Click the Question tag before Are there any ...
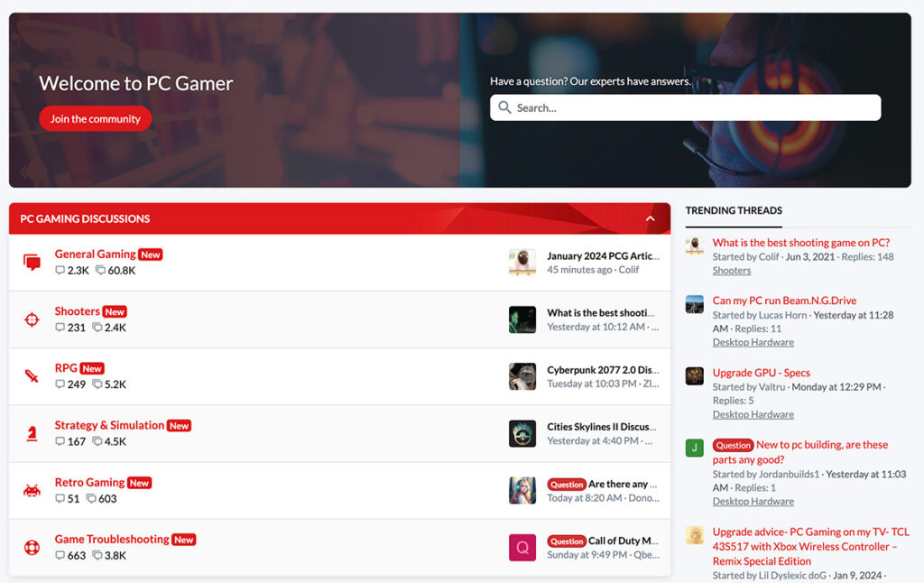924x583 pixels. tap(567, 485)
